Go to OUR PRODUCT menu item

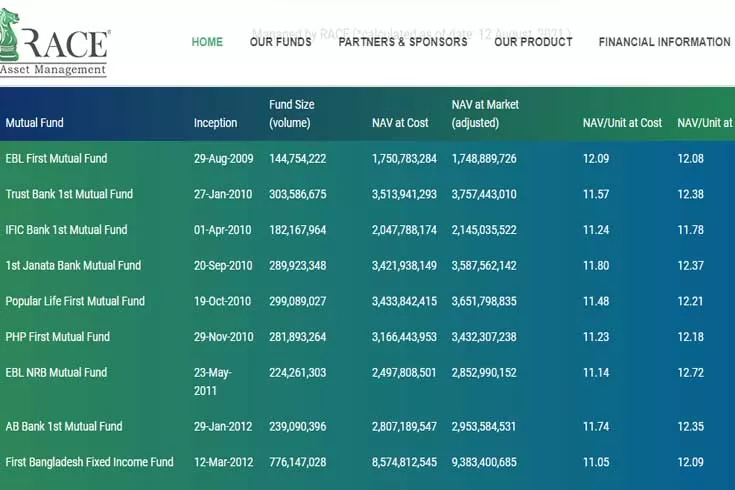533,42
